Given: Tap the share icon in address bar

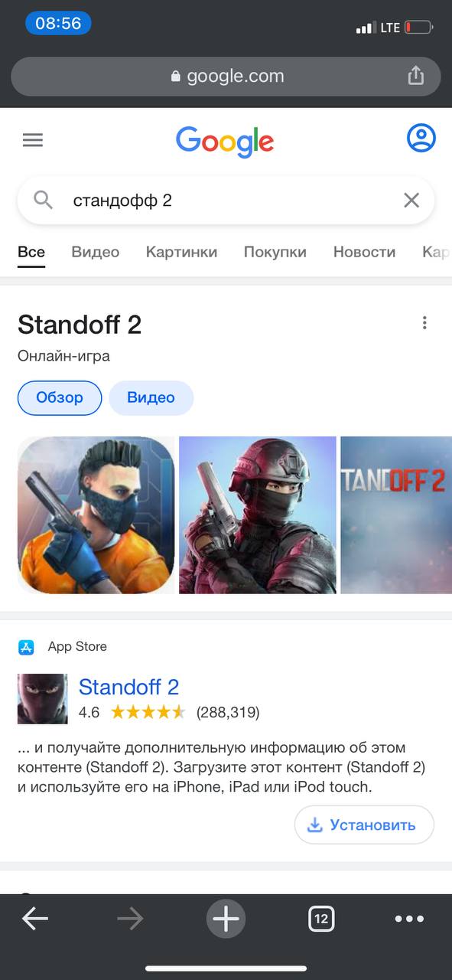Looking at the screenshot, I should (x=415, y=75).
